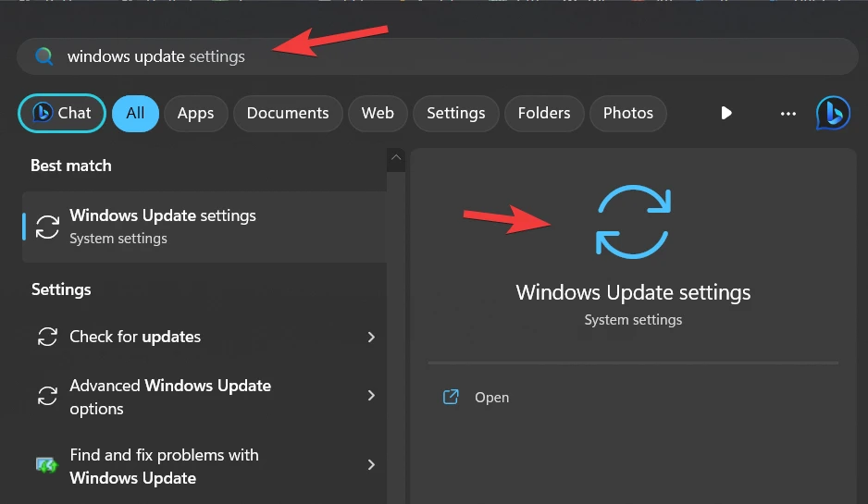Viewport: 868px width, 504px height.
Task: Click the large Windows Update sync icon
Action: (633, 222)
